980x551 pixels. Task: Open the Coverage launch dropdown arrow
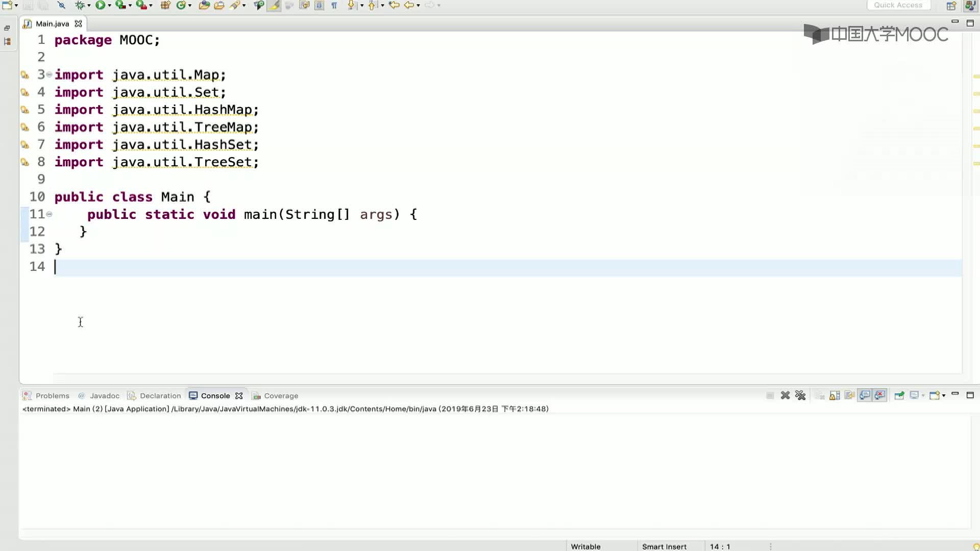(130, 6)
